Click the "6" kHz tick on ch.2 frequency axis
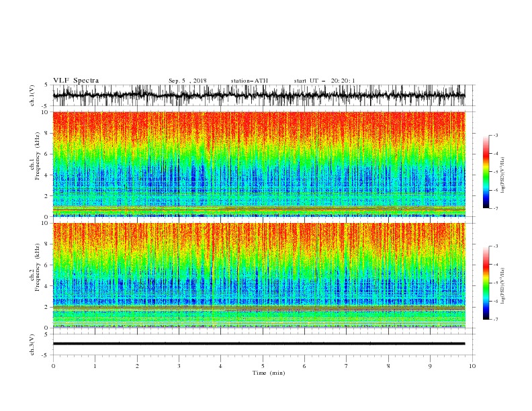 [46, 265]
